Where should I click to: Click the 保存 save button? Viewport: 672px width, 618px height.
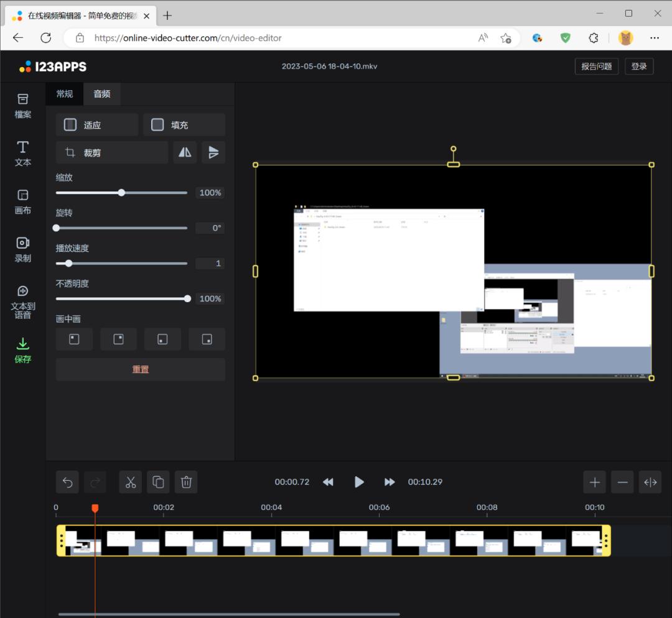click(23, 351)
